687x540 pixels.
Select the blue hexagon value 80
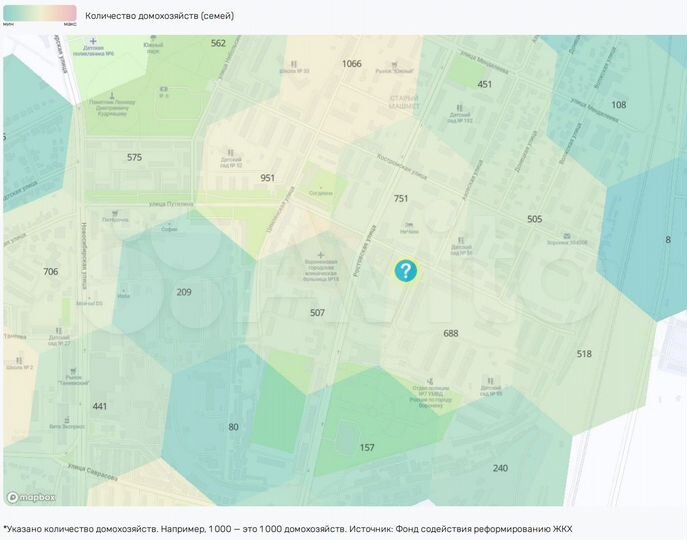[233, 427]
